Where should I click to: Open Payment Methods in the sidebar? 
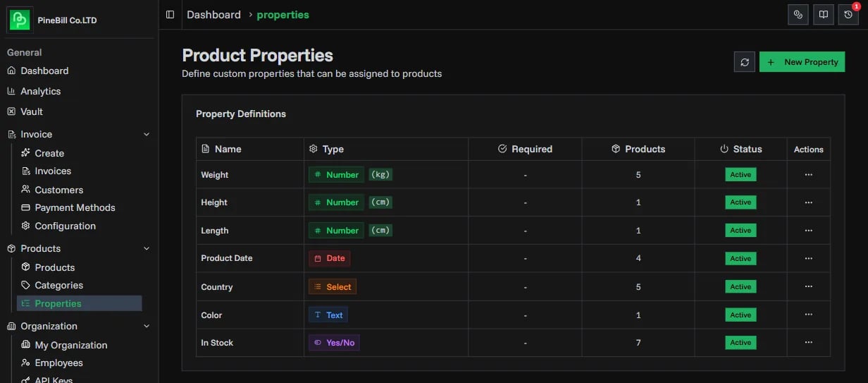point(75,207)
